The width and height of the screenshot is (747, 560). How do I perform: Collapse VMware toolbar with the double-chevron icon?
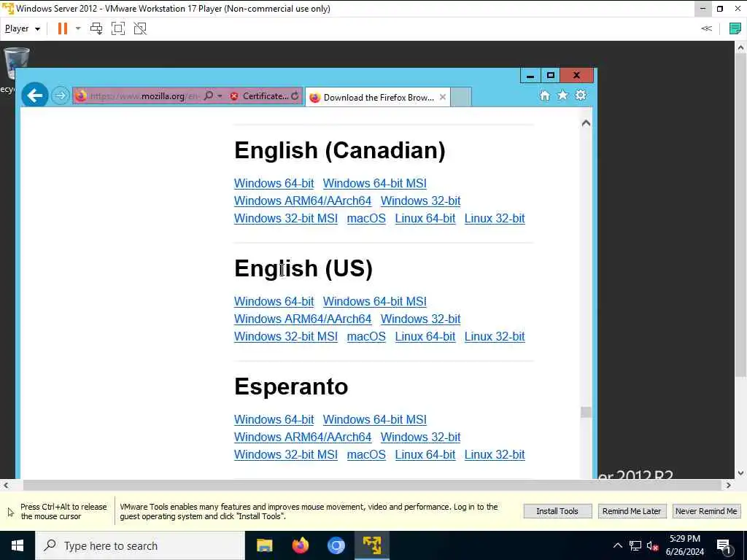(x=706, y=28)
